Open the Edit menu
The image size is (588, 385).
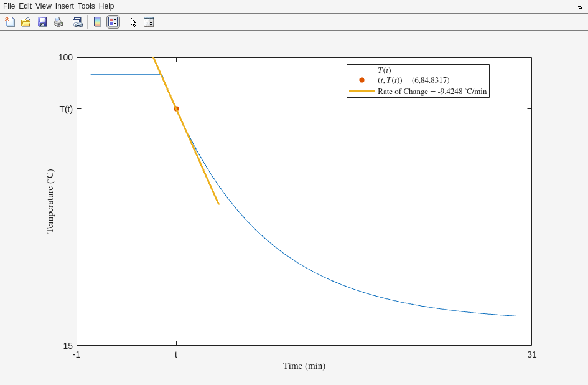[x=25, y=6]
